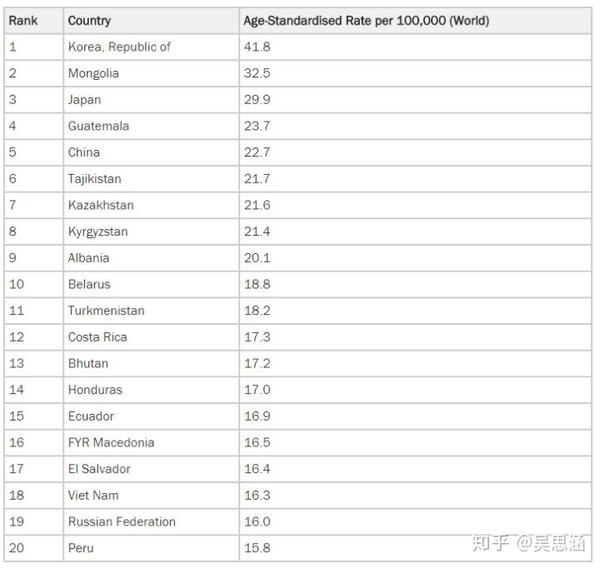Select the FYR Macedonia cell
Screen dimensions: 600x568
click(151, 443)
